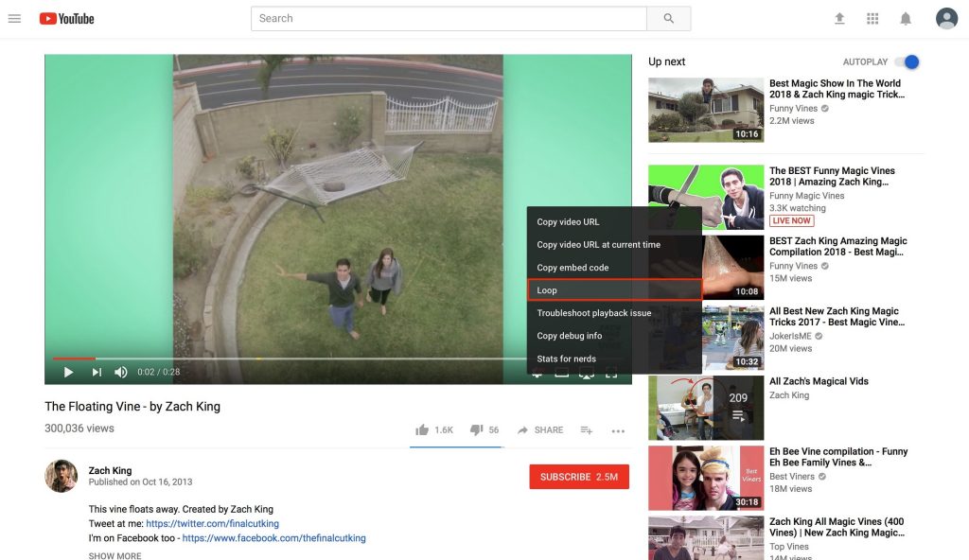Click inside the Search field

(x=449, y=19)
